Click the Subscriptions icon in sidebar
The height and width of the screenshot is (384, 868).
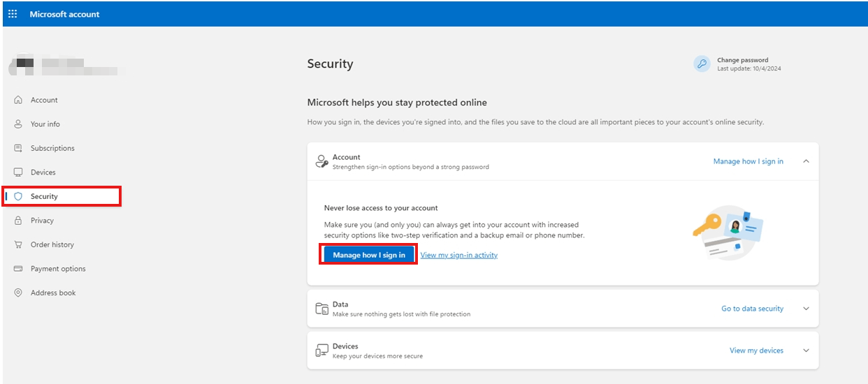(18, 148)
